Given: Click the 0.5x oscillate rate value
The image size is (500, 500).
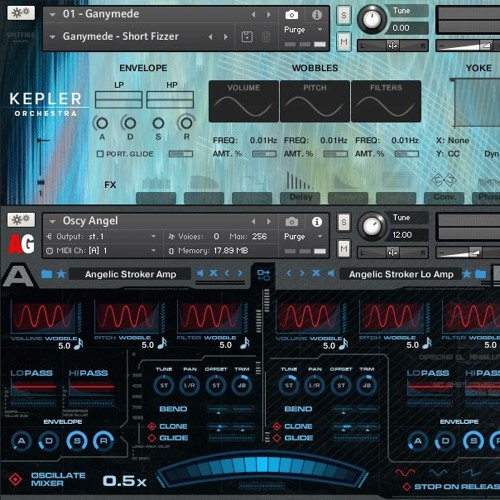Looking at the screenshot, I should pyautogui.click(x=125, y=481).
